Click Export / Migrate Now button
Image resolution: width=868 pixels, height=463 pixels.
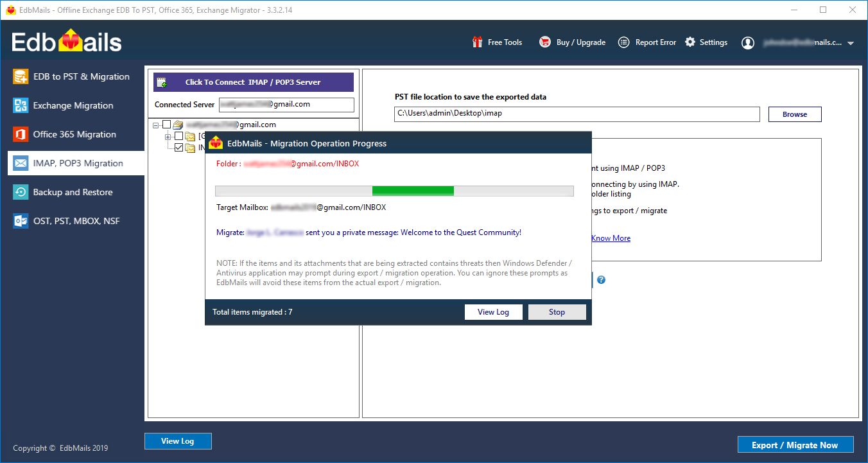[796, 445]
